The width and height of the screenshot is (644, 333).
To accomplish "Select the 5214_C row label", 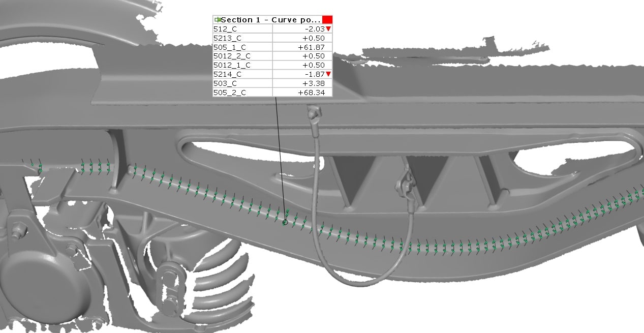I will tap(227, 74).
